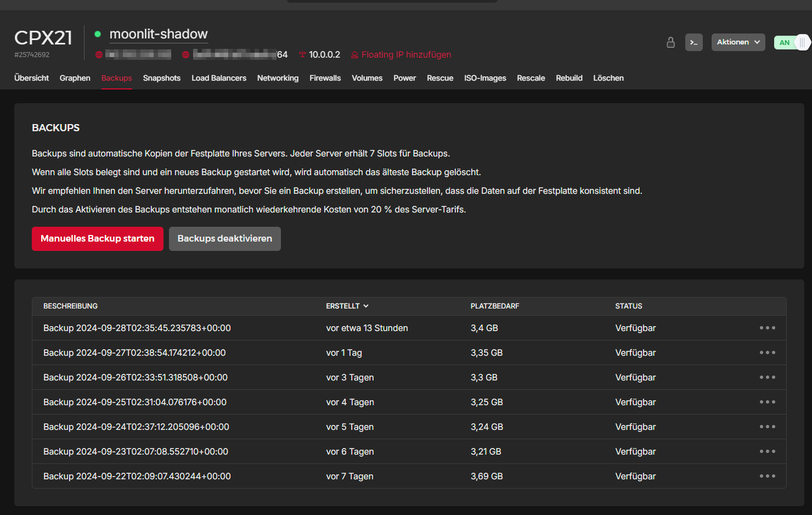Click the server name moonlit-shadow
Viewport: 812px width, 515px height.
coord(159,34)
